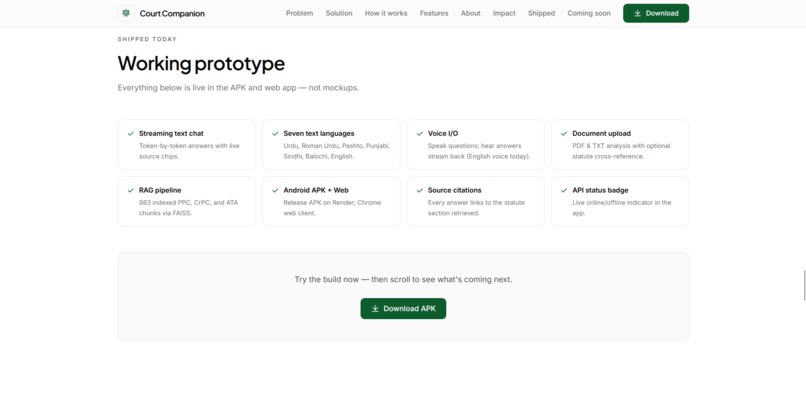Viewport: 806px width, 407px height.
Task: Click the checkmark icon beside API status badge
Action: 564,190
